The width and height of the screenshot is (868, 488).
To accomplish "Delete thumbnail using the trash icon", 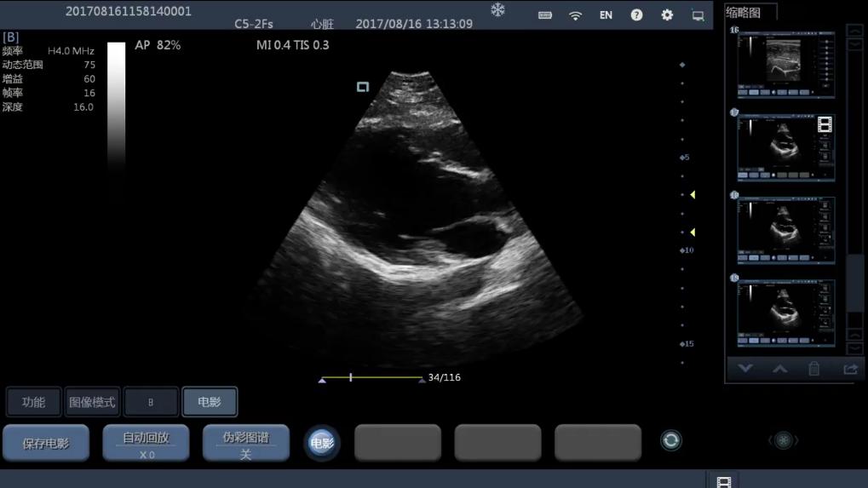I will 813,369.
